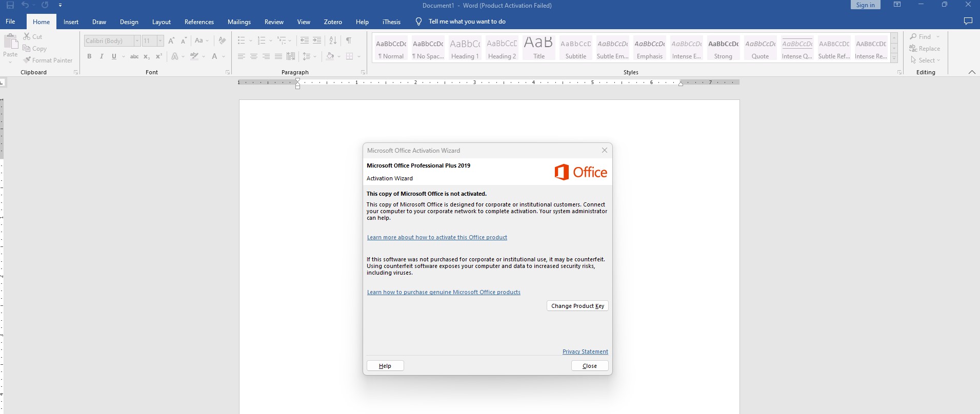Open the File tab
The height and width of the screenshot is (414, 980).
[x=10, y=22]
